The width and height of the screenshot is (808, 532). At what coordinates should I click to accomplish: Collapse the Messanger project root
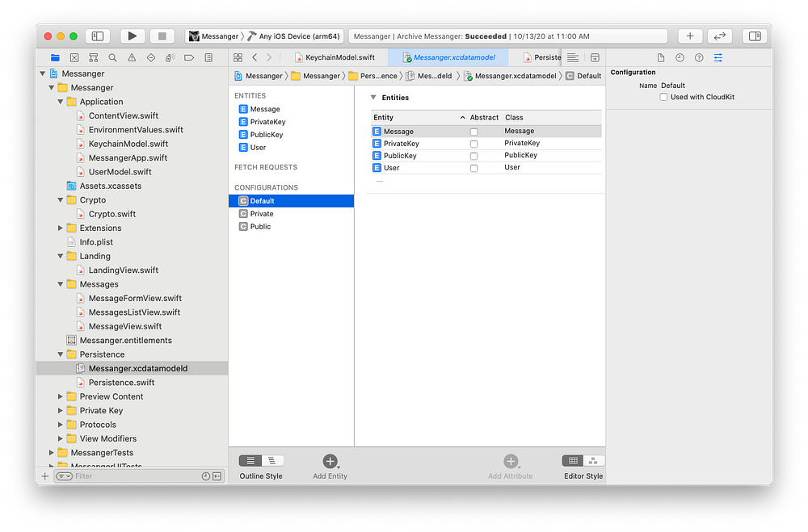43,73
